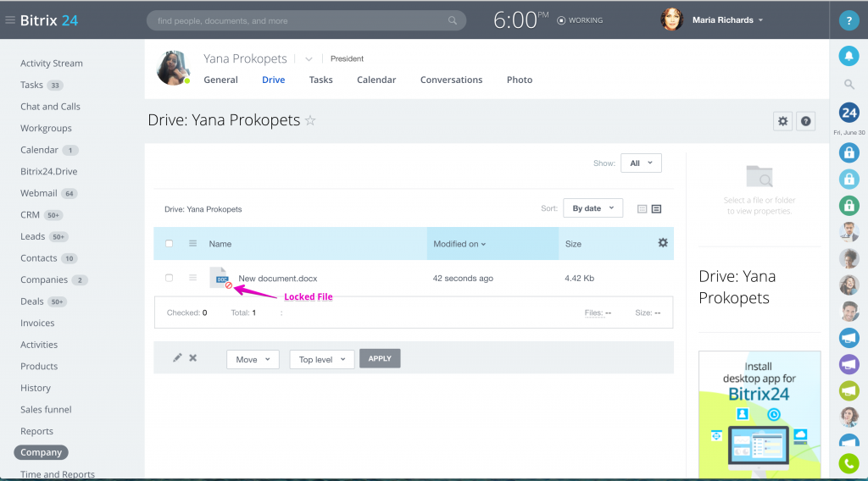Add Drive: Yana Prokopets to favorites star
The height and width of the screenshot is (481, 868).
(x=310, y=120)
